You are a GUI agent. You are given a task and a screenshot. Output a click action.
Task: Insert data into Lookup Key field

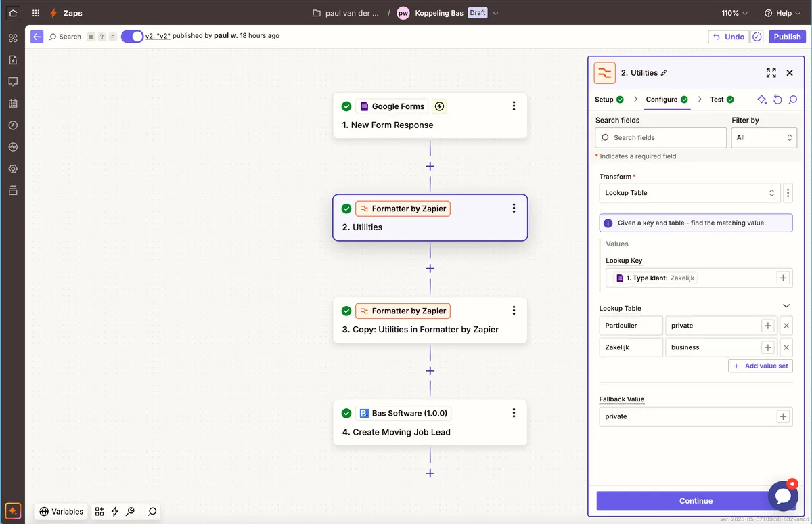tap(783, 278)
